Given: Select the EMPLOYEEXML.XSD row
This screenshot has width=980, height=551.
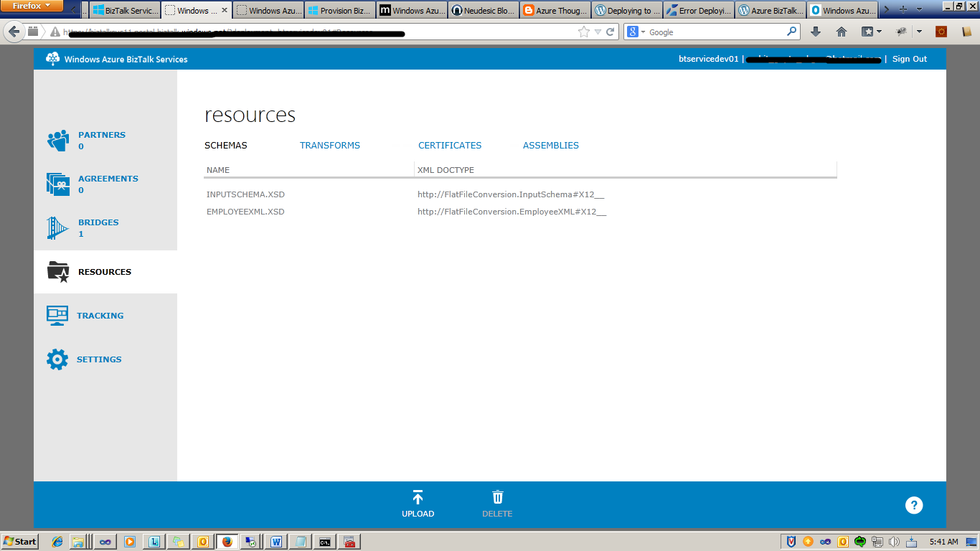Looking at the screenshot, I should click(520, 212).
